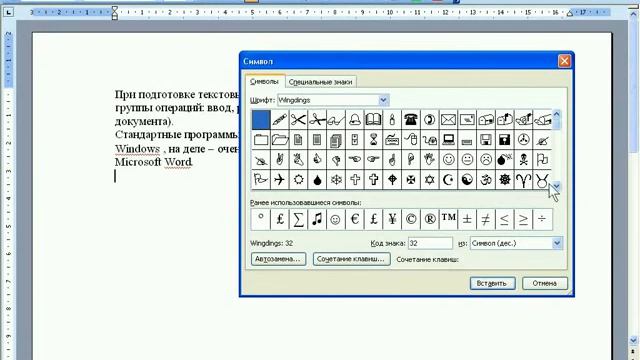Image resolution: width=640 pixels, height=360 pixels.
Task: Select the crescent moon symbol
Action: point(448,180)
